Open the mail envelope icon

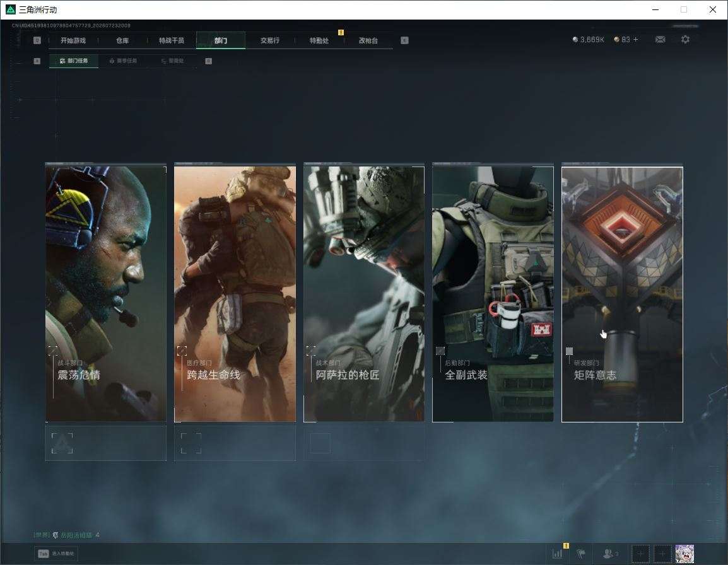660,40
